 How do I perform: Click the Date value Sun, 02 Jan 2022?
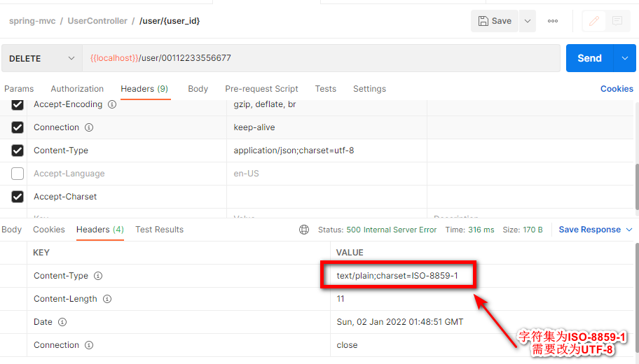click(400, 322)
